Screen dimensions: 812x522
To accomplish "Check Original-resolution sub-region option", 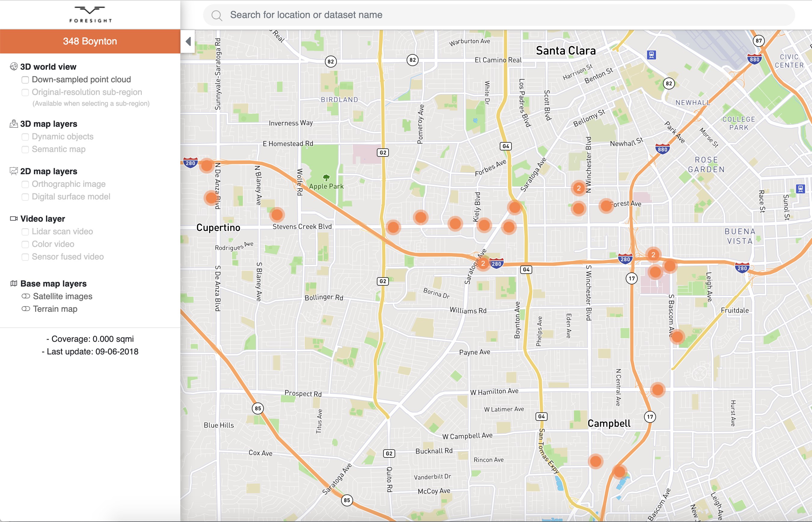I will pyautogui.click(x=25, y=92).
